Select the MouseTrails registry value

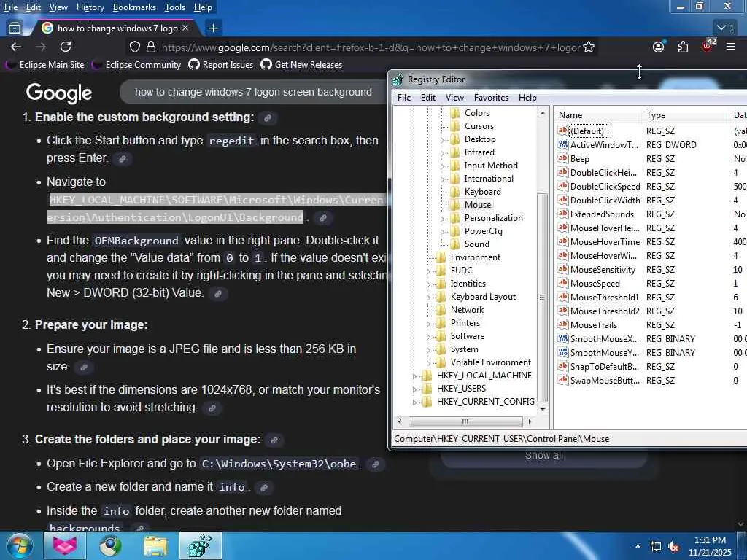(x=594, y=324)
